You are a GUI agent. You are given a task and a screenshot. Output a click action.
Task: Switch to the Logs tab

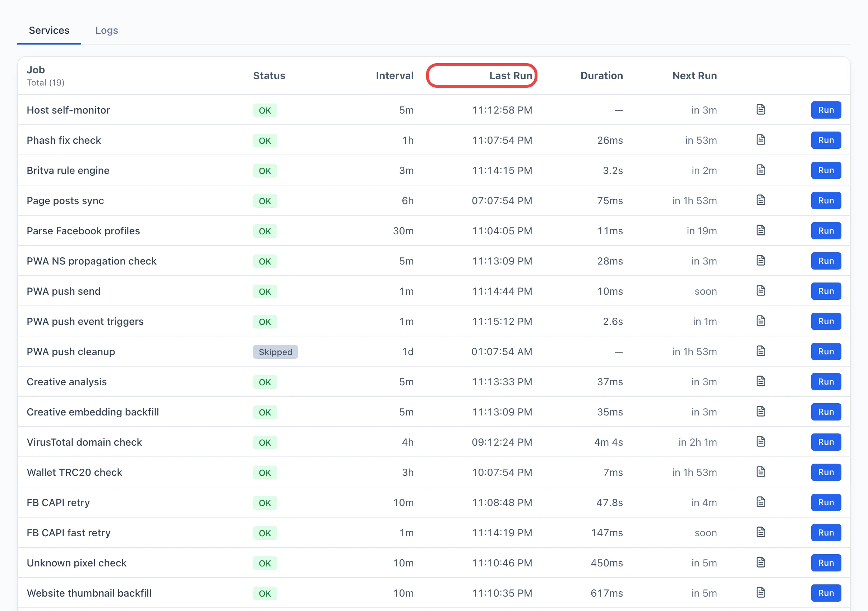107,30
